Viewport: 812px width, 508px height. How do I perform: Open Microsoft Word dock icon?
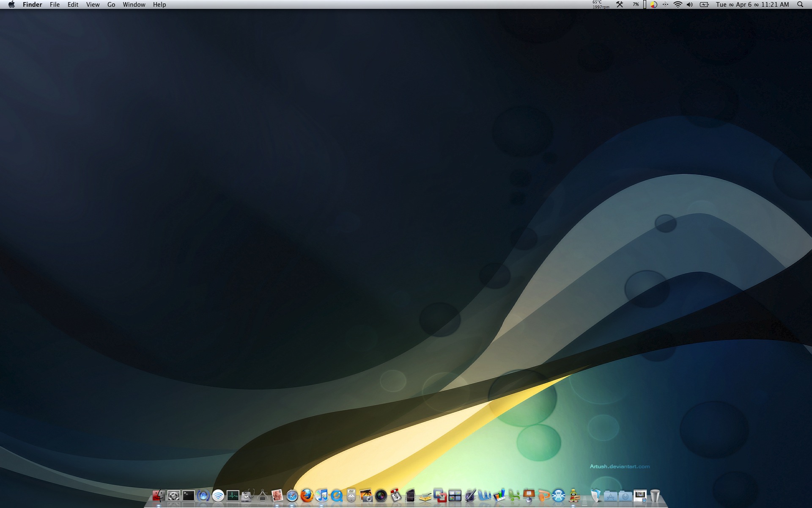485,496
